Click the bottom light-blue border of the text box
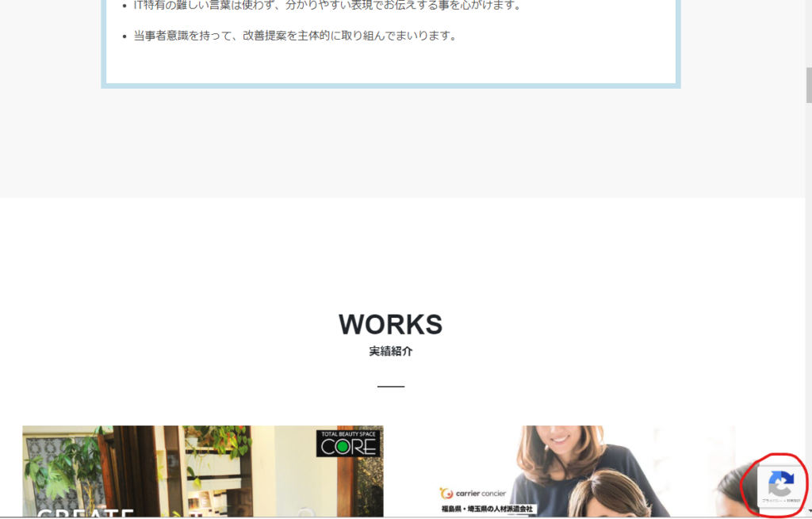 (390, 85)
